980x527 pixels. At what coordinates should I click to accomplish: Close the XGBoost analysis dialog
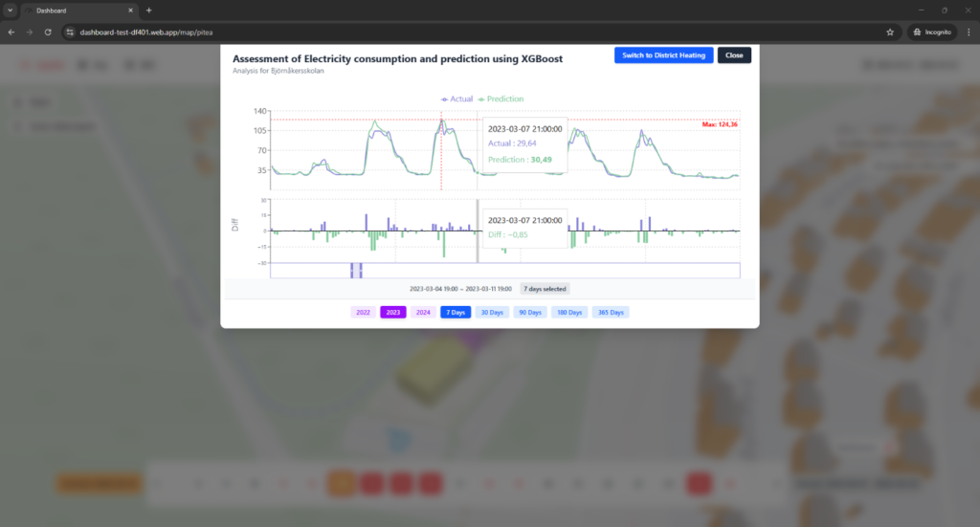tap(734, 55)
